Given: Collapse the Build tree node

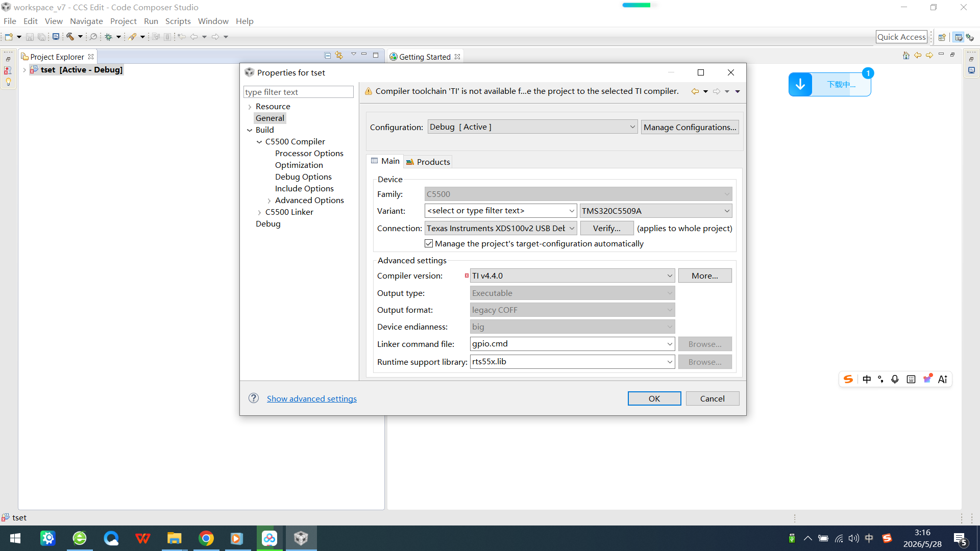Looking at the screenshot, I should coord(250,130).
